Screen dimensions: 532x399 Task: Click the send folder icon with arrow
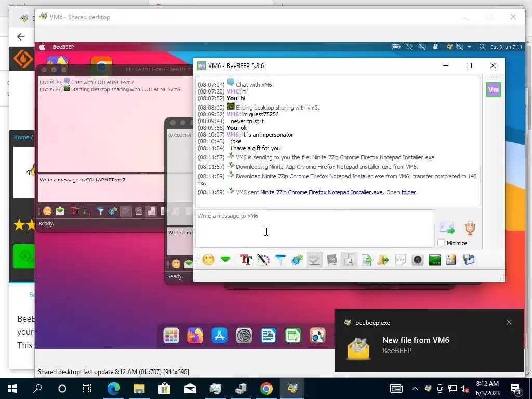coord(383,260)
